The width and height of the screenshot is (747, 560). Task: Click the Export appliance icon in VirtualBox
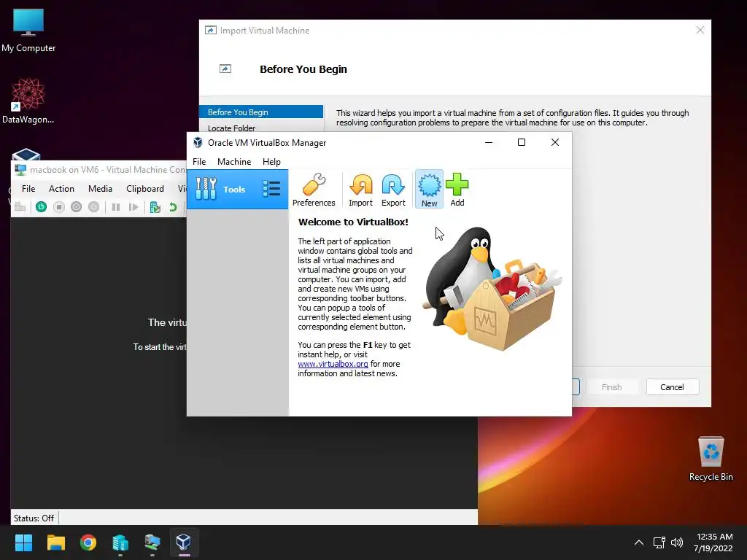393,190
